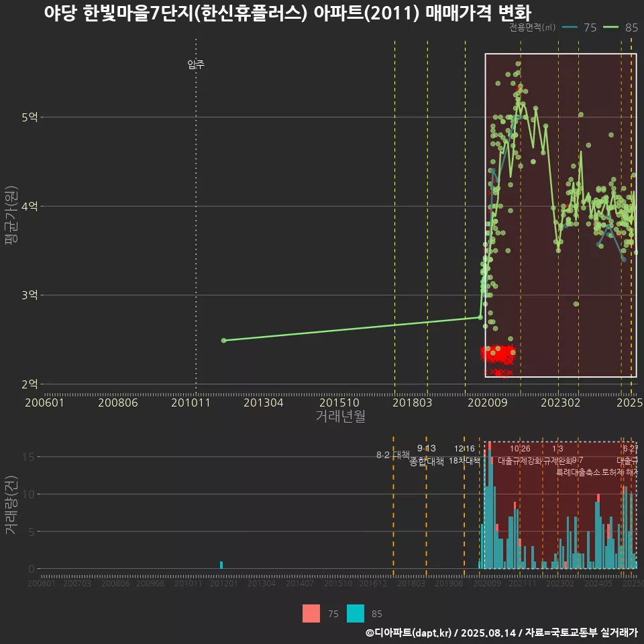644x644 pixels.
Task: Click '200601' on the price chart axis
Action: coord(44,402)
